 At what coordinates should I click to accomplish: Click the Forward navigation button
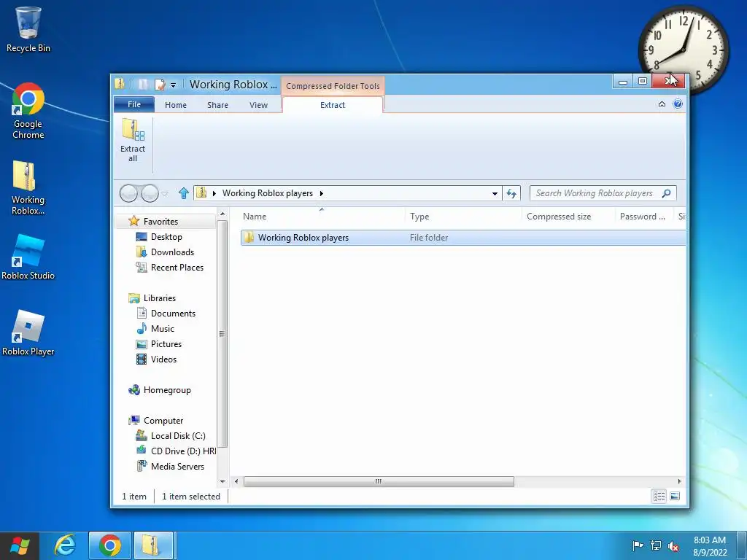tap(150, 193)
